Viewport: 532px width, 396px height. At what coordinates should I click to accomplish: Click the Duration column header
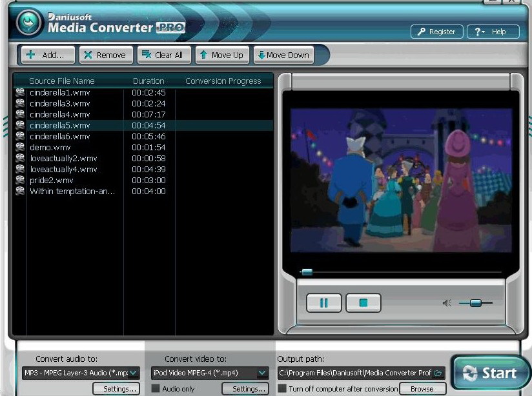148,81
